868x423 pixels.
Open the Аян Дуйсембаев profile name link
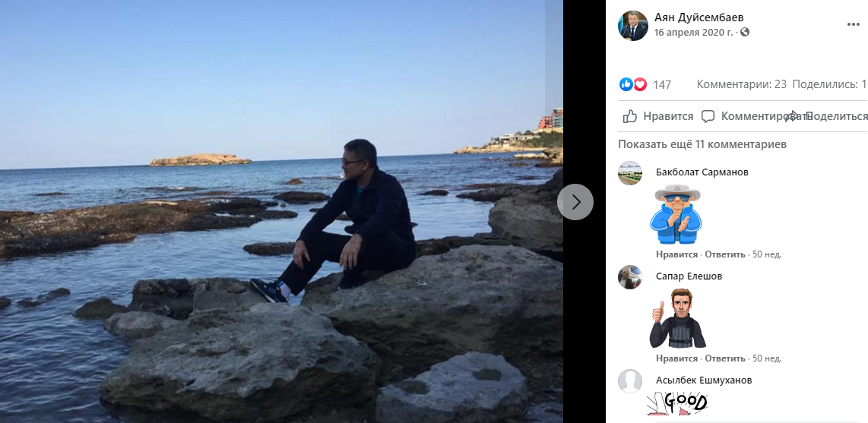tap(699, 17)
